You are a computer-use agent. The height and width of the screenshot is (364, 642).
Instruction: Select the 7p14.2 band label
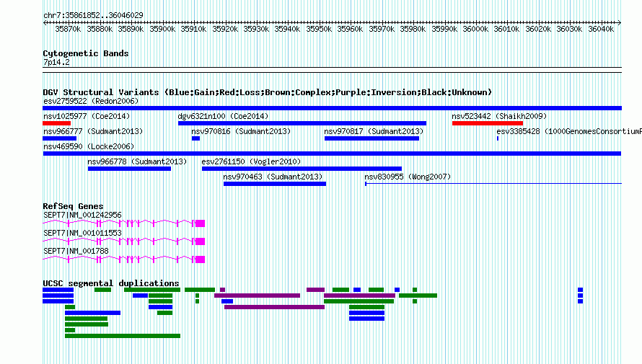pyautogui.click(x=56, y=62)
